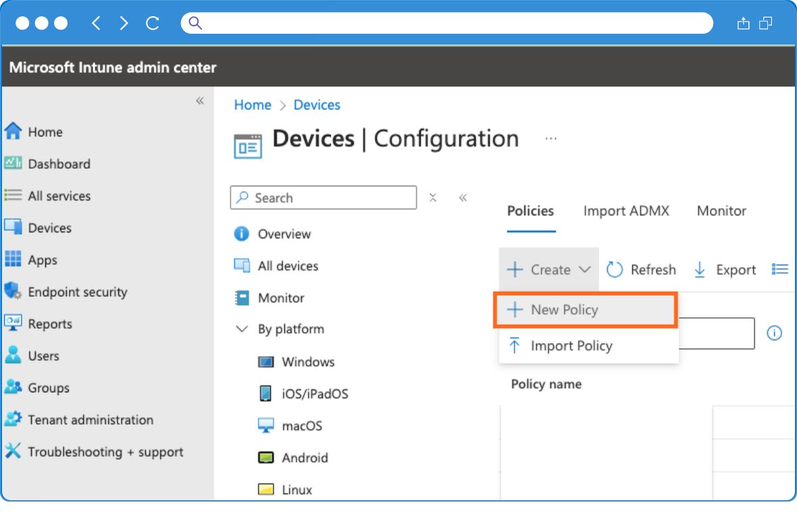Collapse the By platform section
This screenshot has width=797, height=532.
pyautogui.click(x=242, y=329)
